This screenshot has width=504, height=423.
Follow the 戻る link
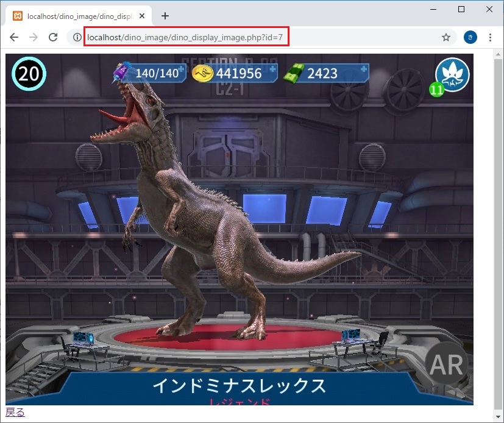point(15,412)
